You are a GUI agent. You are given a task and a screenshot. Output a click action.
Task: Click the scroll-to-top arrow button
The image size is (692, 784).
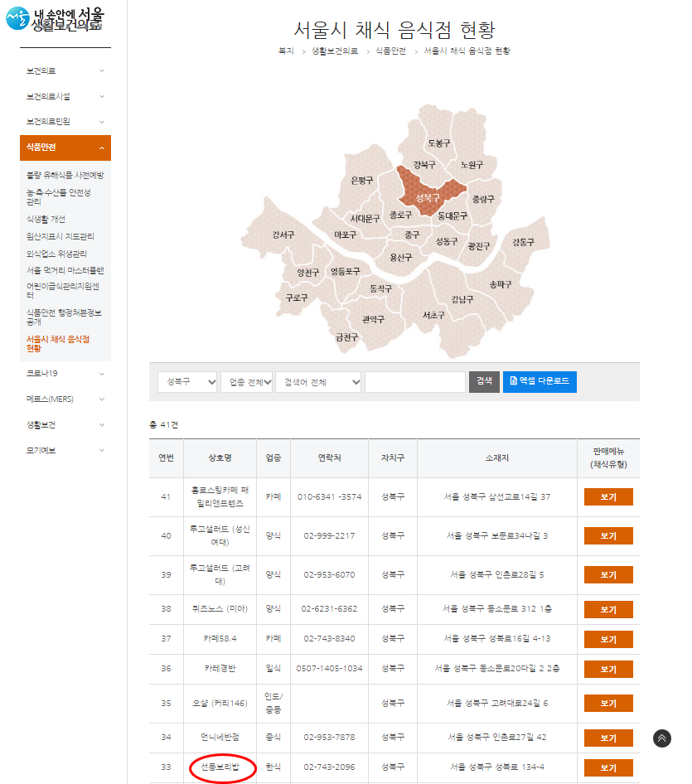[x=661, y=738]
